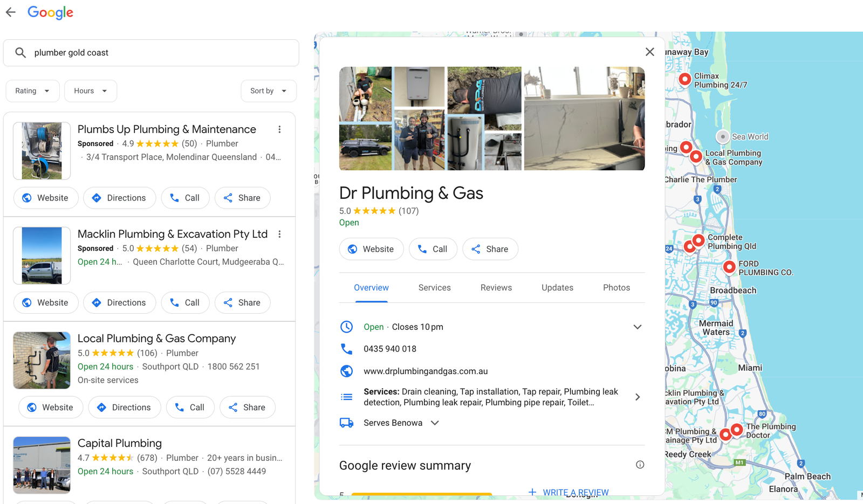Click Call button in Dr Plumbing panel
863x504 pixels.
tap(433, 249)
